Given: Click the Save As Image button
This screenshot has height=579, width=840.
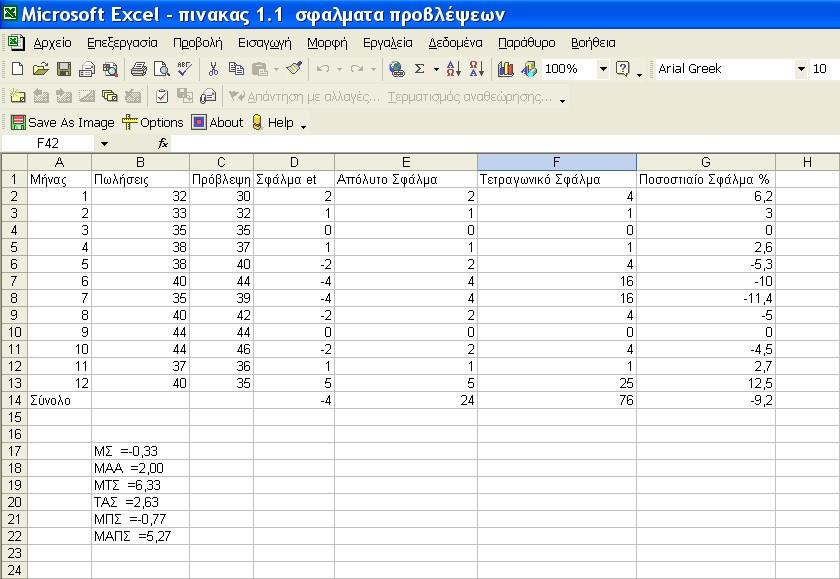Looking at the screenshot, I should click(62, 123).
